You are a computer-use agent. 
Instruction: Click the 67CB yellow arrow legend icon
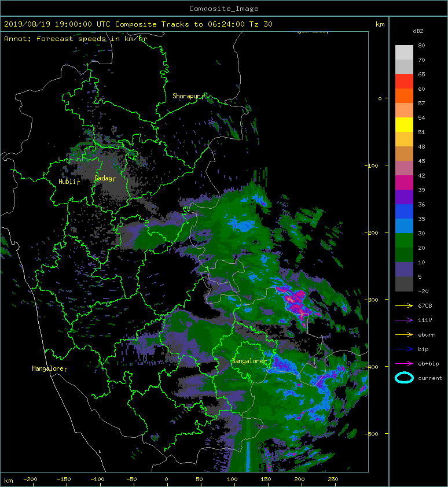point(404,305)
